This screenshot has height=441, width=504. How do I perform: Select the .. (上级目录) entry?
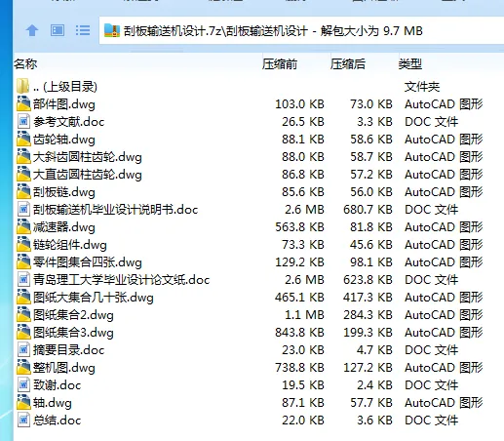(65, 87)
